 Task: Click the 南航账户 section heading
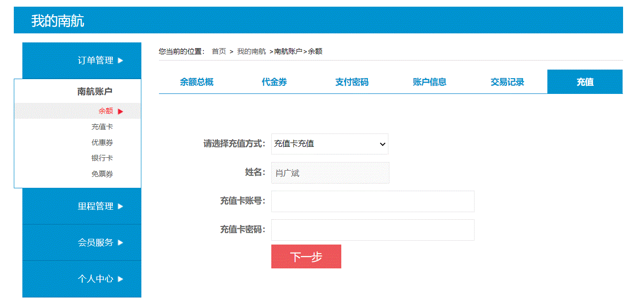[95, 92]
